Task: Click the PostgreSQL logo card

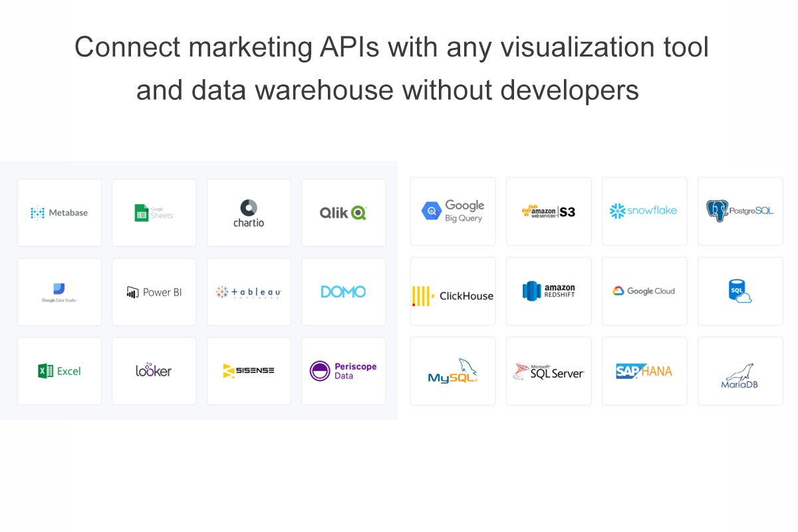Action: point(740,211)
